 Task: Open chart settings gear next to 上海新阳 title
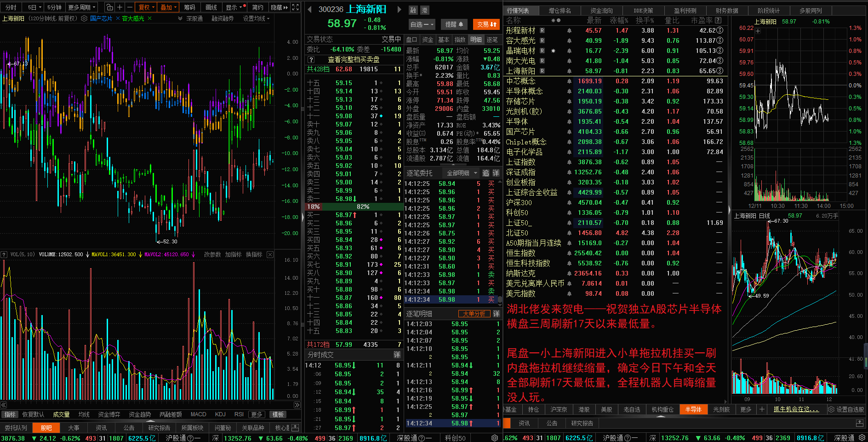click(x=84, y=18)
